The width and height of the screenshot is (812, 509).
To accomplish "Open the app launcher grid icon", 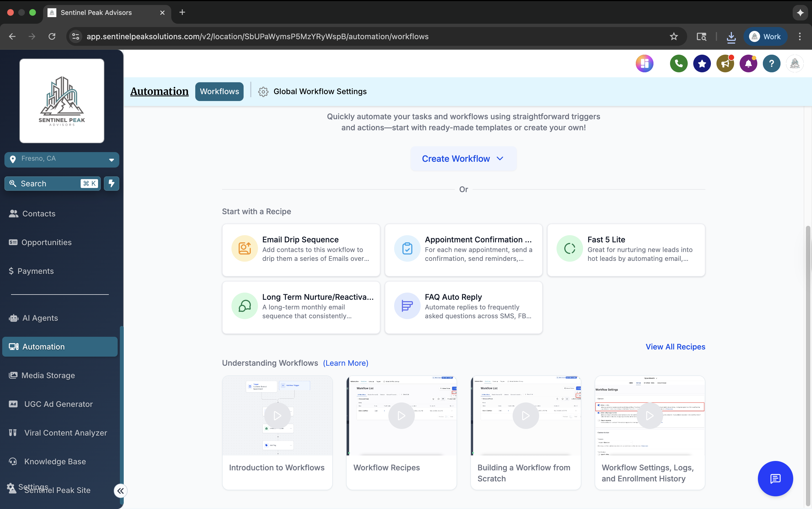I will (x=644, y=63).
